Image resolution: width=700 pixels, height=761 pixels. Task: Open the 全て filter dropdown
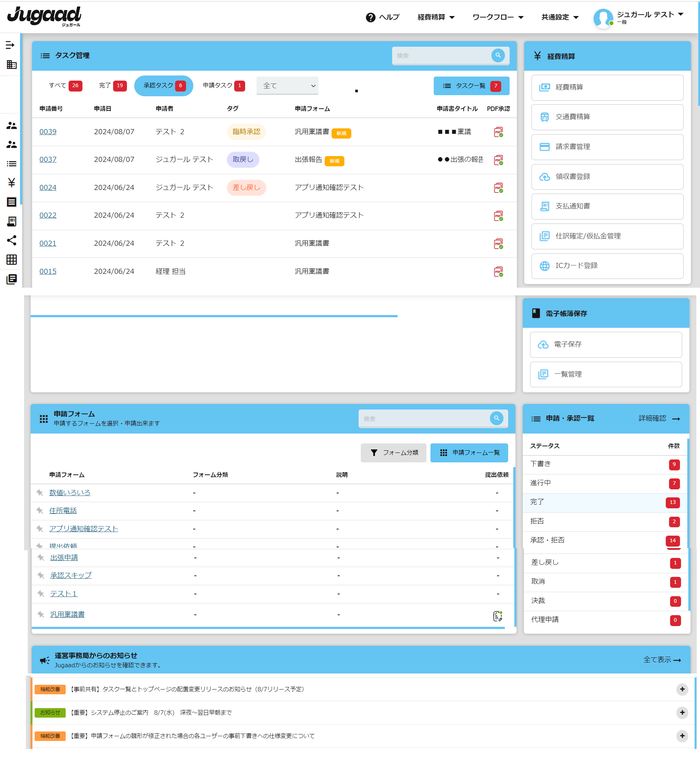pyautogui.click(x=287, y=86)
